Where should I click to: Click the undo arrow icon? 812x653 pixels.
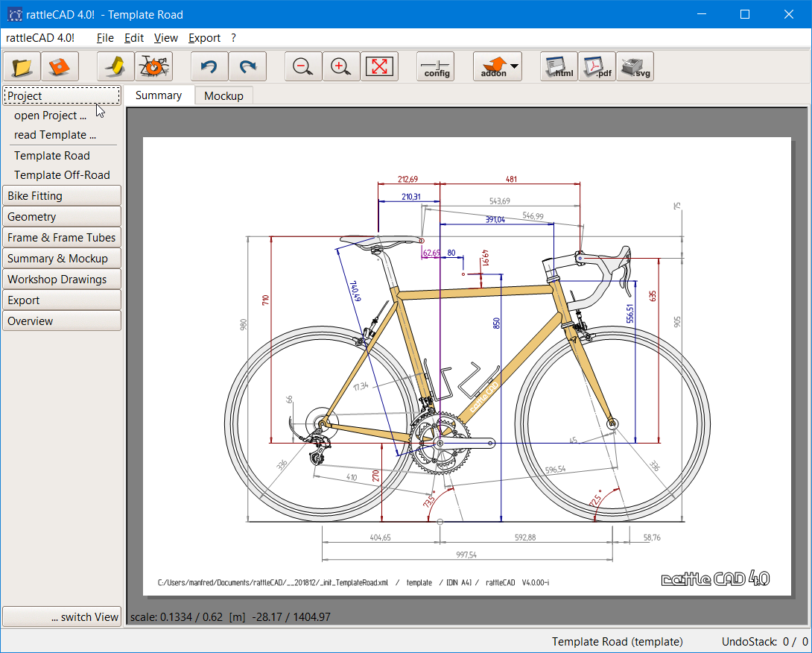[210, 66]
